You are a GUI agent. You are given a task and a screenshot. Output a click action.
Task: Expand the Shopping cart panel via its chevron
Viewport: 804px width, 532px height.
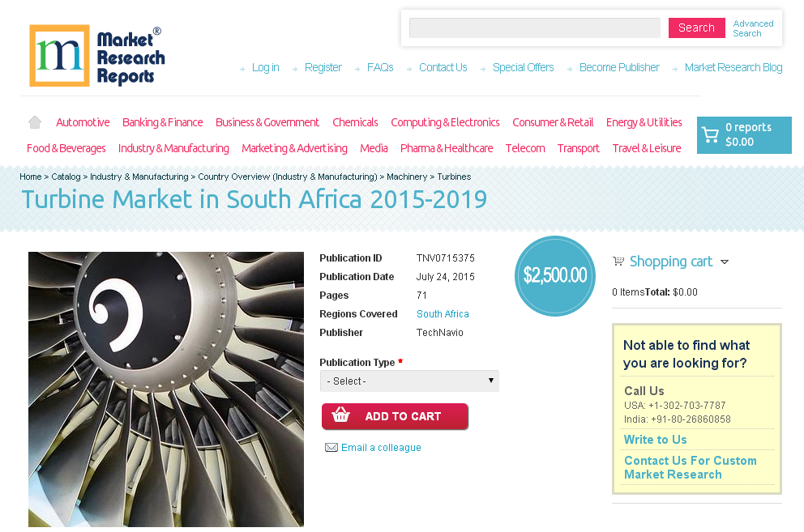pyautogui.click(x=725, y=262)
